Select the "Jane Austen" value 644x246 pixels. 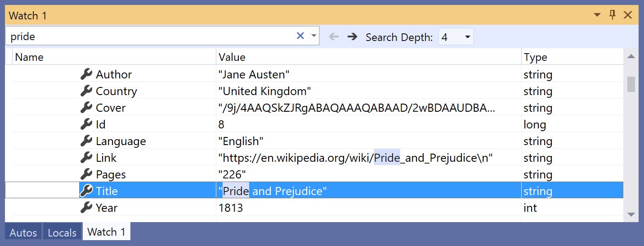pyautogui.click(x=254, y=74)
